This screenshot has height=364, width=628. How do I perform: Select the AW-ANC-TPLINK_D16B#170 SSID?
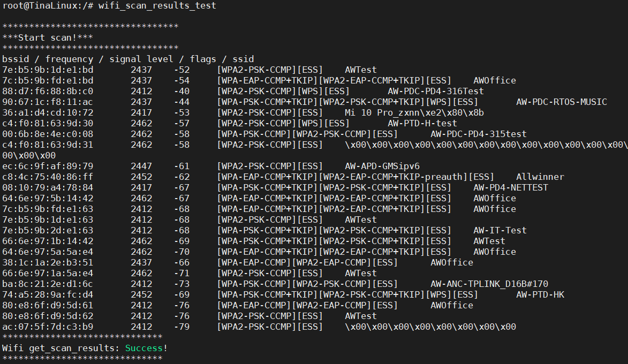(489, 284)
